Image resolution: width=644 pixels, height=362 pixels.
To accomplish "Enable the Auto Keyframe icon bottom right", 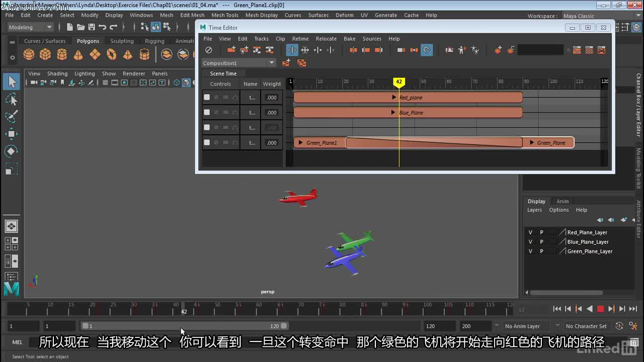I will click(x=620, y=326).
